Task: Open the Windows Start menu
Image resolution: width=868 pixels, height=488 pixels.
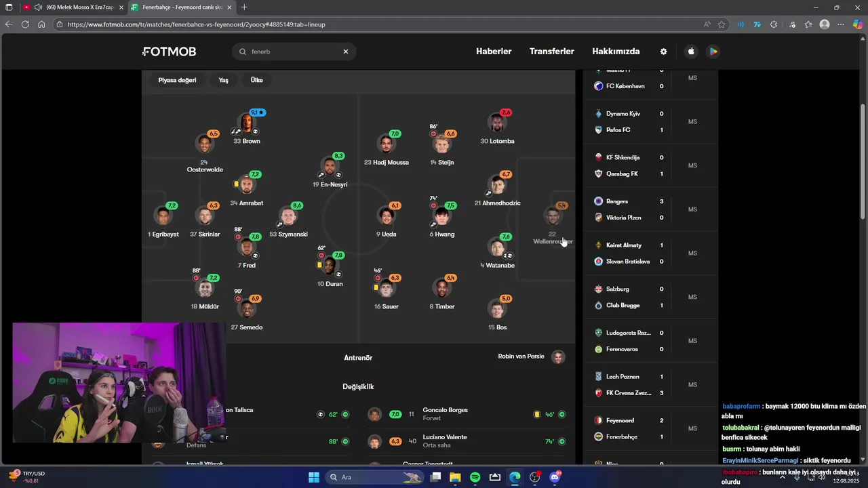Action: point(314,477)
